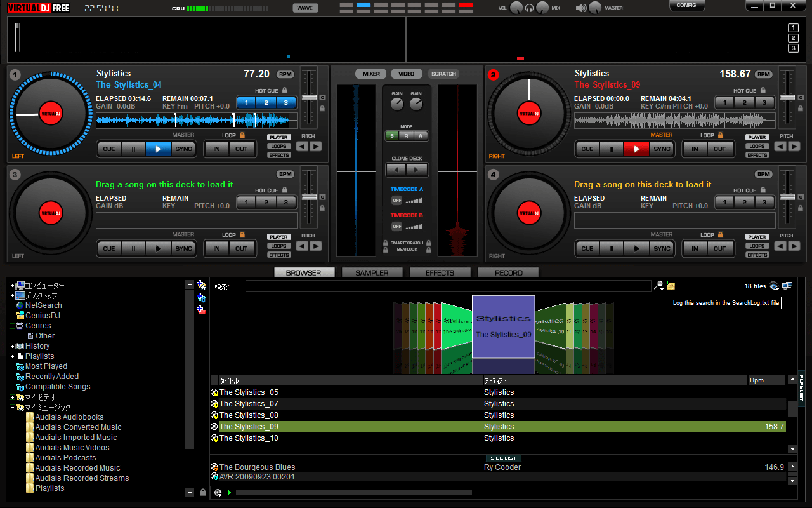Click the green prelisten play arrow

(x=229, y=493)
